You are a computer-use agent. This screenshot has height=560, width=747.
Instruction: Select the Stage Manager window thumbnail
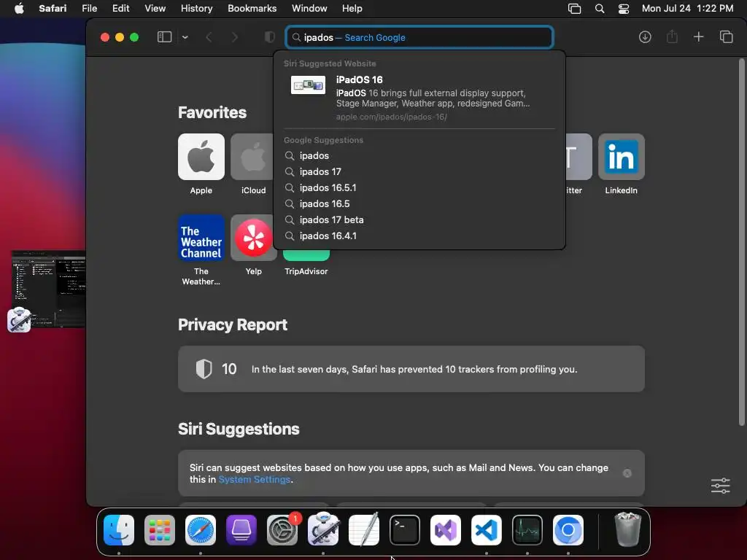[x=49, y=289]
